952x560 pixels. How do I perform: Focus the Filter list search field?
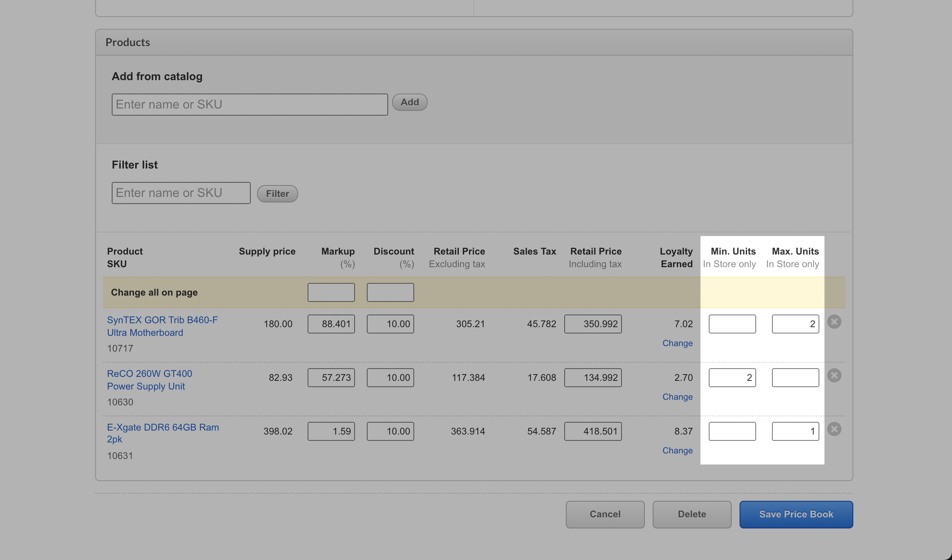pos(181,193)
